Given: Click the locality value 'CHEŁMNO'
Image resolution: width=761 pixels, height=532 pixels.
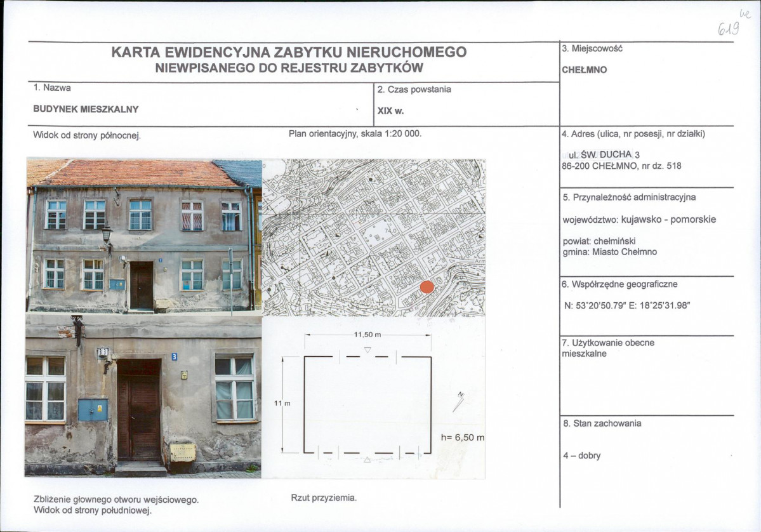Looking at the screenshot, I should coord(585,70).
